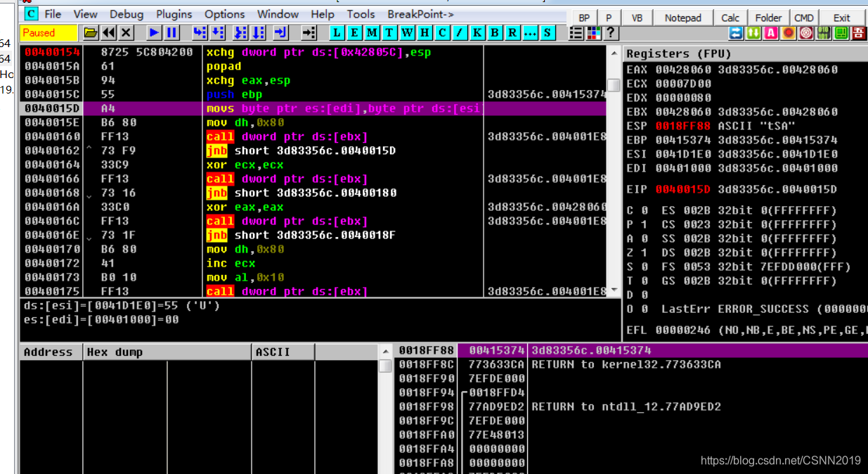Click the Trace into icon

[240, 32]
